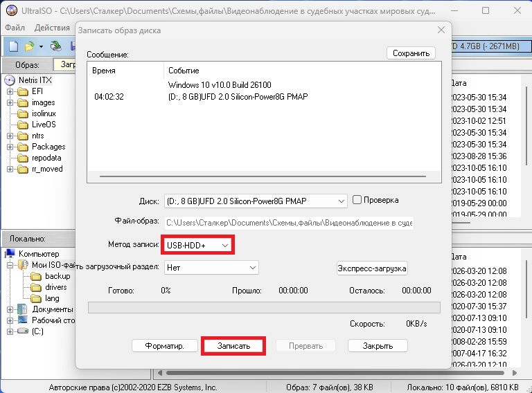The image size is (532, 393).
Task: Click the status bar text 'Локально: 10 файл(ов), 6810 KB'
Action: tap(463, 387)
